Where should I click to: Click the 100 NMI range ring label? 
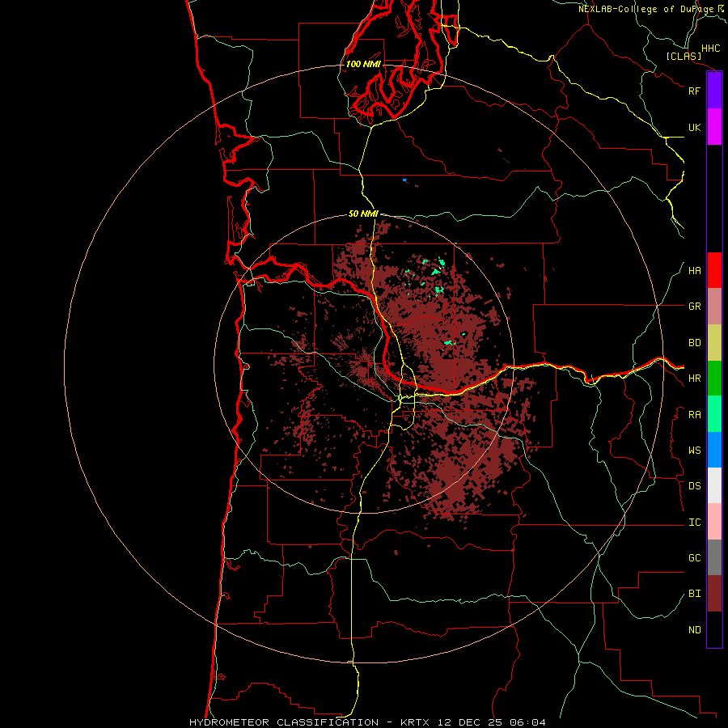(363, 64)
